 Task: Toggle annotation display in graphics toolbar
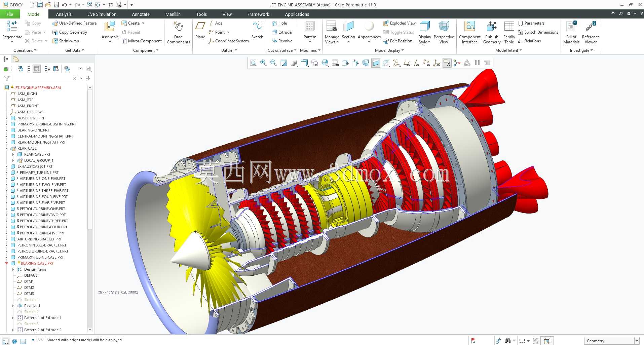[x=447, y=63]
